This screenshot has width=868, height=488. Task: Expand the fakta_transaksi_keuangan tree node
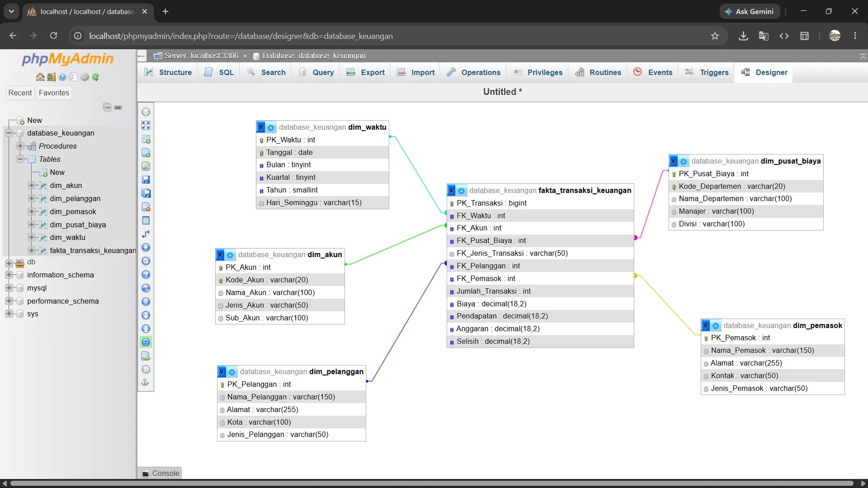[x=31, y=250]
